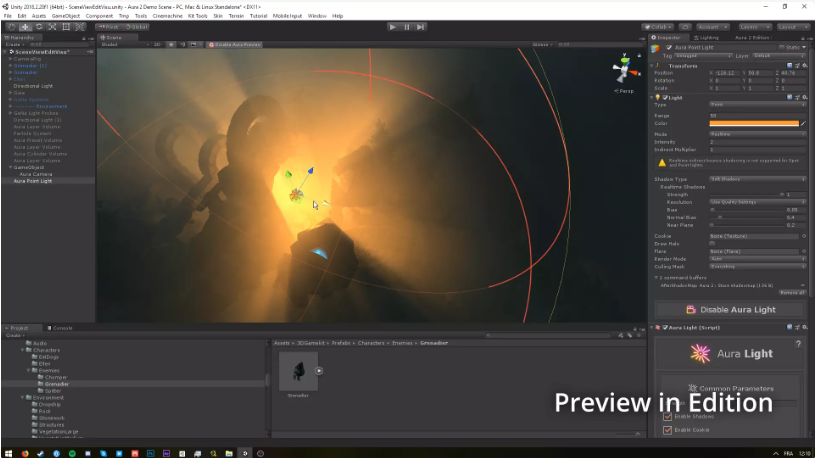This screenshot has height=458, width=820.
Task: Expand the CameraRig hierarchy item
Action: pos(10,59)
